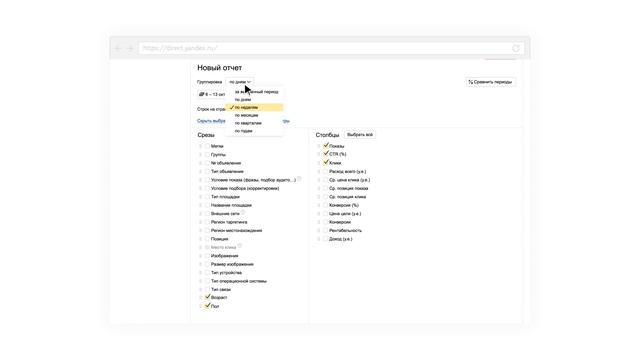The image size is (640, 360).
Task: Check Ср. позиция клика checkbox
Action: [x=325, y=197]
